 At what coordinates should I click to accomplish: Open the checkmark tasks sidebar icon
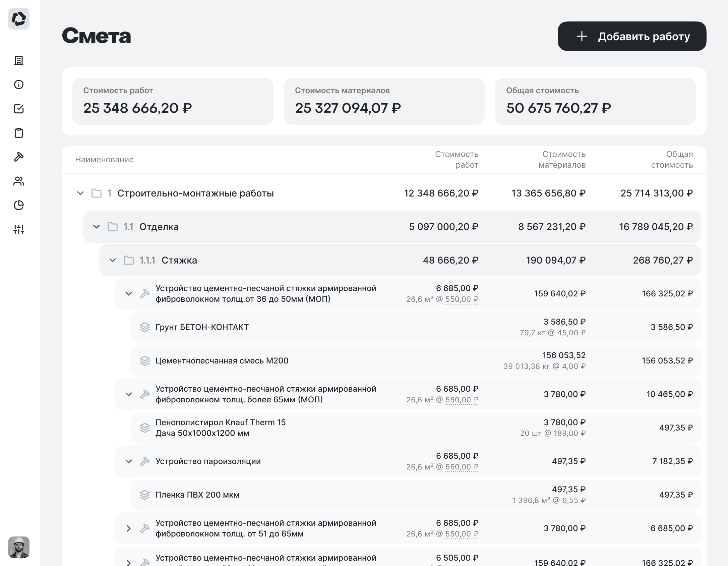19,109
